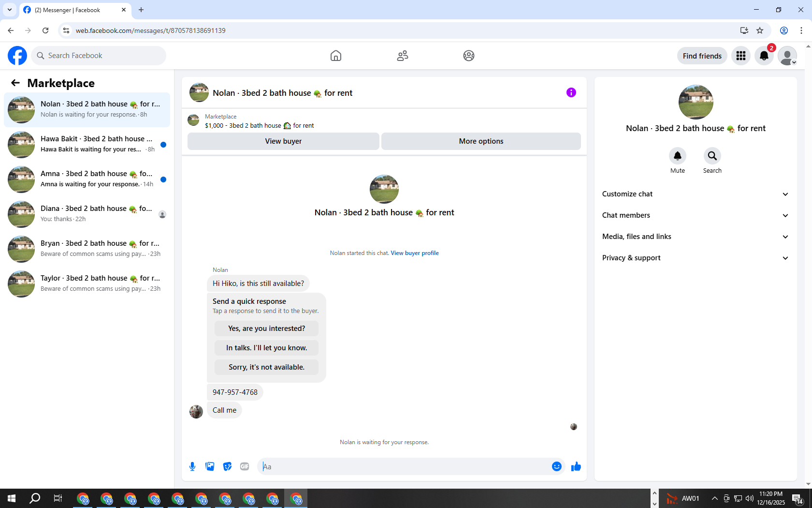Open Amna's conversation

coord(87,179)
